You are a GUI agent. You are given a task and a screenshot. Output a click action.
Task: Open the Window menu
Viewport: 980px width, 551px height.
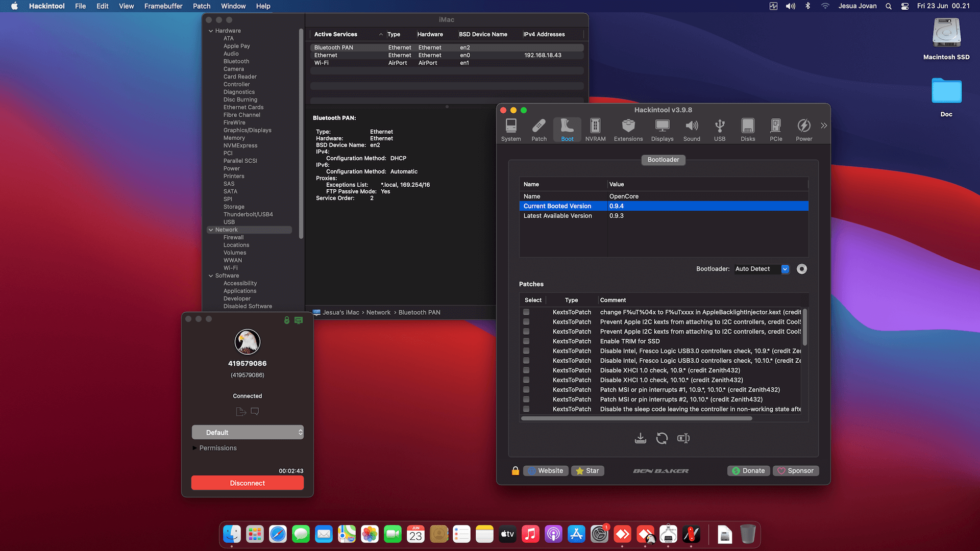[x=233, y=6]
